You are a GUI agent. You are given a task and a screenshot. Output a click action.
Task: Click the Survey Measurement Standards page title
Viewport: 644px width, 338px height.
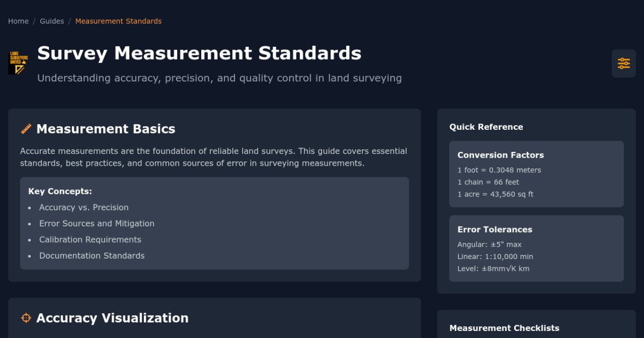coord(199,53)
